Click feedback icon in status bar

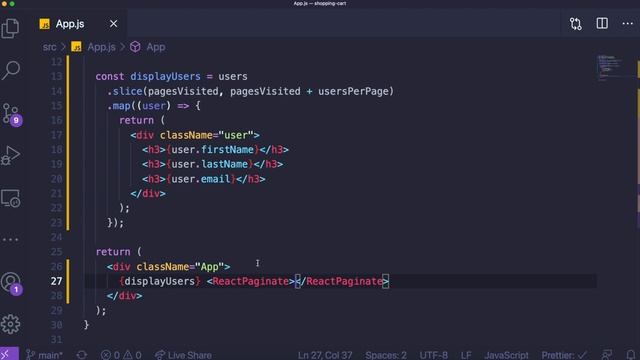[x=607, y=355]
